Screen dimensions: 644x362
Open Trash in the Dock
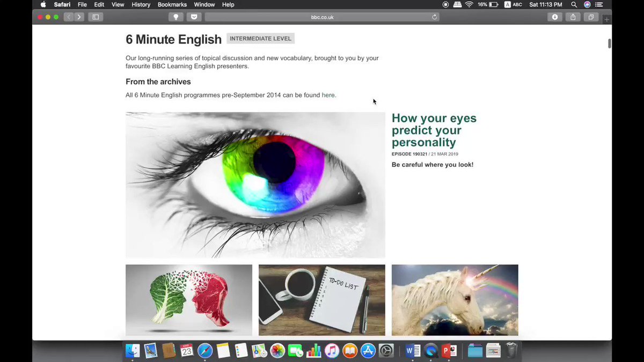tap(511, 351)
